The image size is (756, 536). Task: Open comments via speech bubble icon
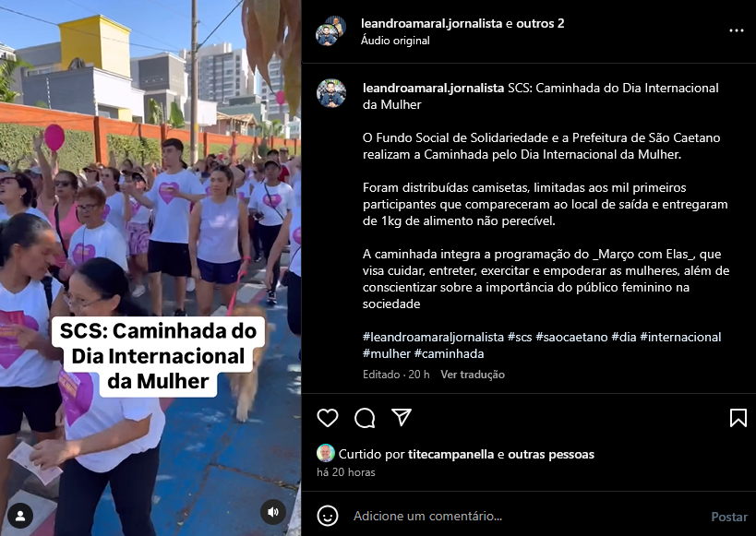click(x=365, y=417)
